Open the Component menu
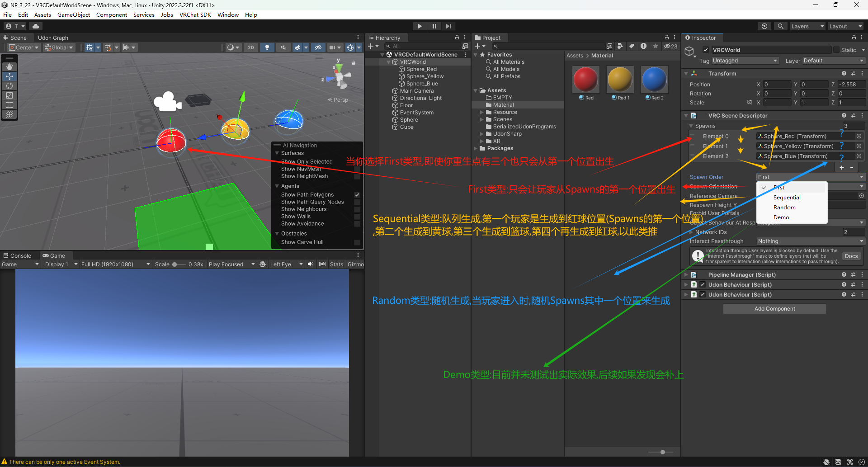Screen dimensions: 868x467 coord(112,14)
